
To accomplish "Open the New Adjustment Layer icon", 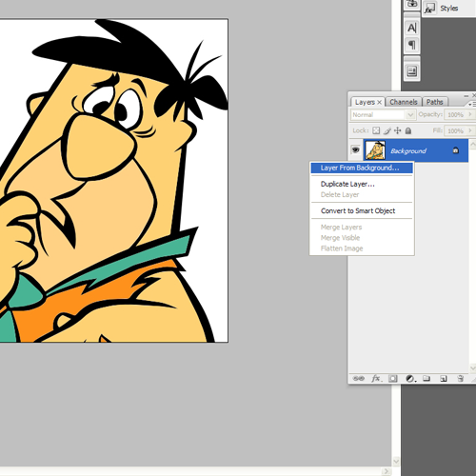I will coord(410,378).
